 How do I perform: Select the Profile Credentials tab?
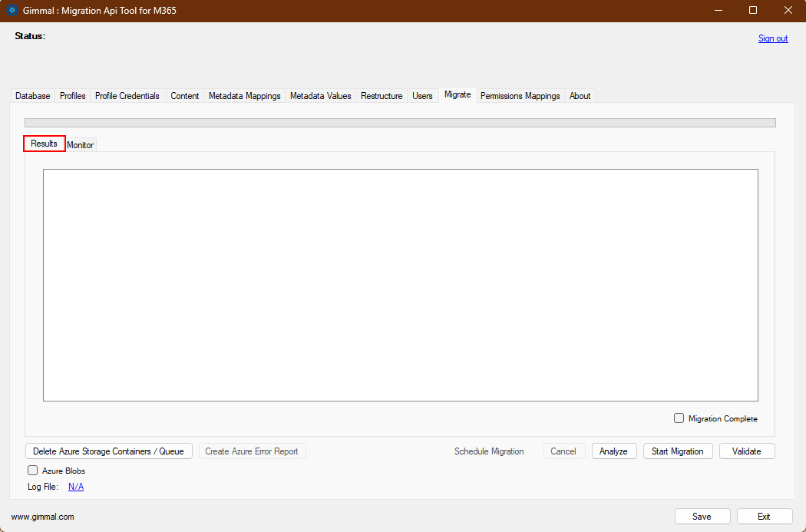coord(127,95)
